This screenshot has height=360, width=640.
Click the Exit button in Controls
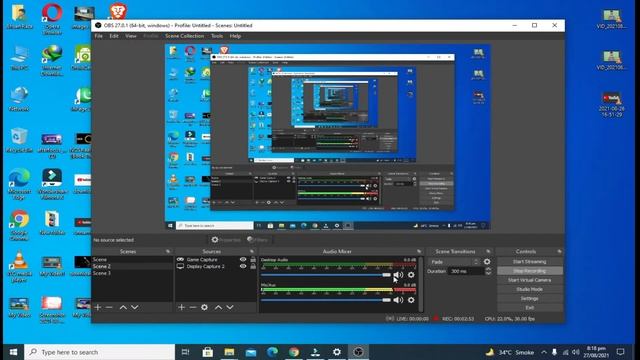(x=529, y=307)
